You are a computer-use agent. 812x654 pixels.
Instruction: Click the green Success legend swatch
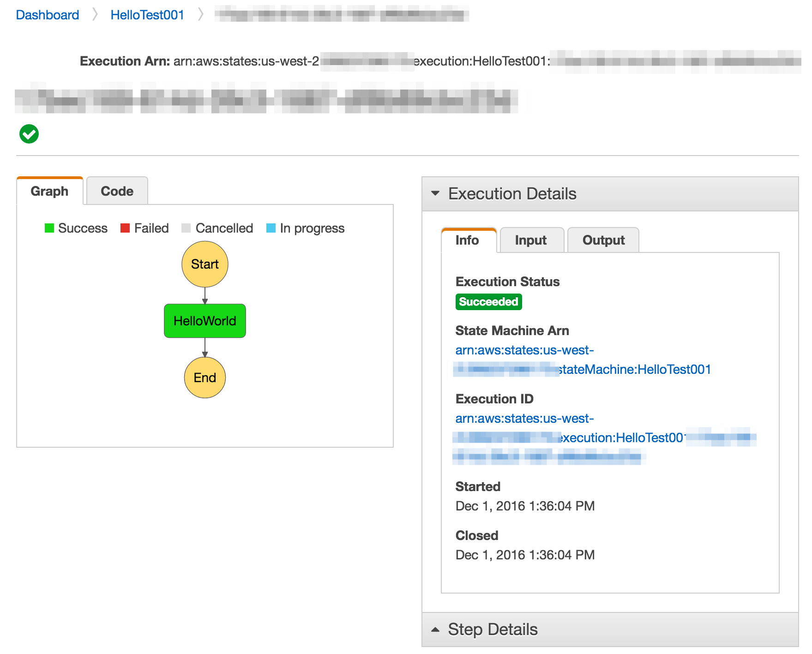tap(49, 228)
